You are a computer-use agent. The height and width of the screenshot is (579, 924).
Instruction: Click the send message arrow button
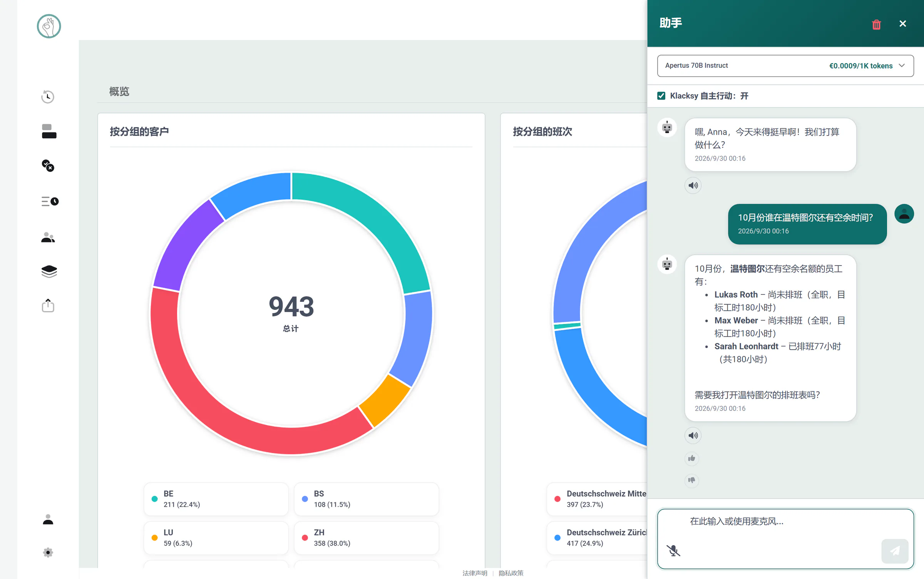pyautogui.click(x=895, y=551)
